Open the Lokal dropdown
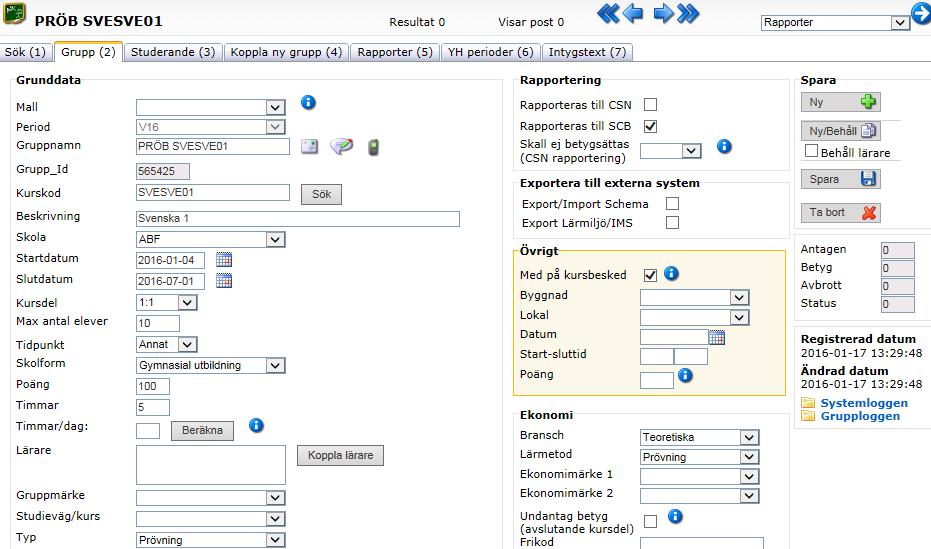Viewport: 931px width, 549px height. [x=694, y=318]
